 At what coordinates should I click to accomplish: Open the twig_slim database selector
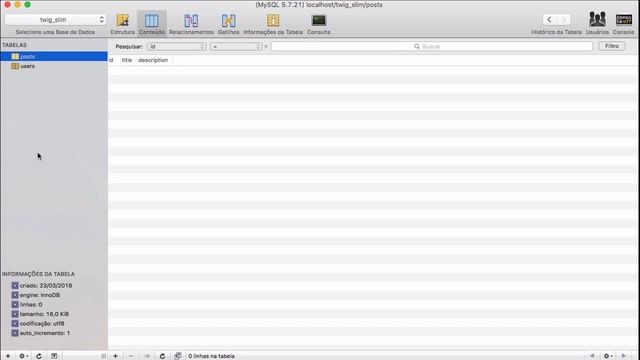56,20
